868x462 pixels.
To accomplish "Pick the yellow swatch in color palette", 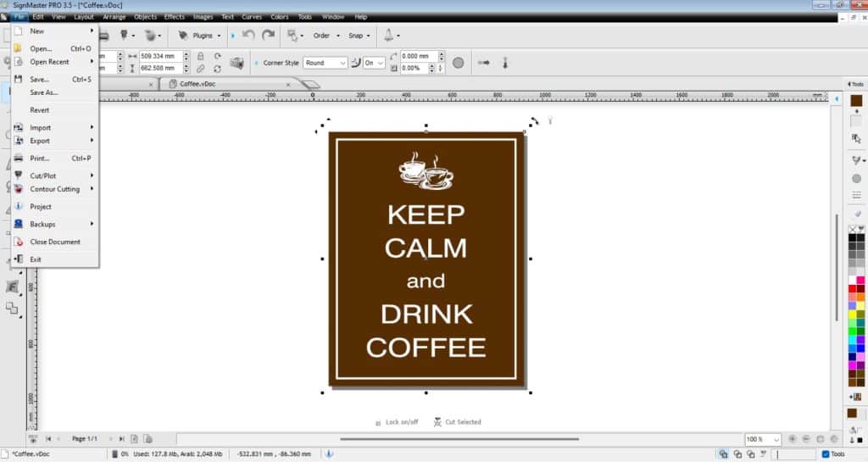I will [x=853, y=314].
